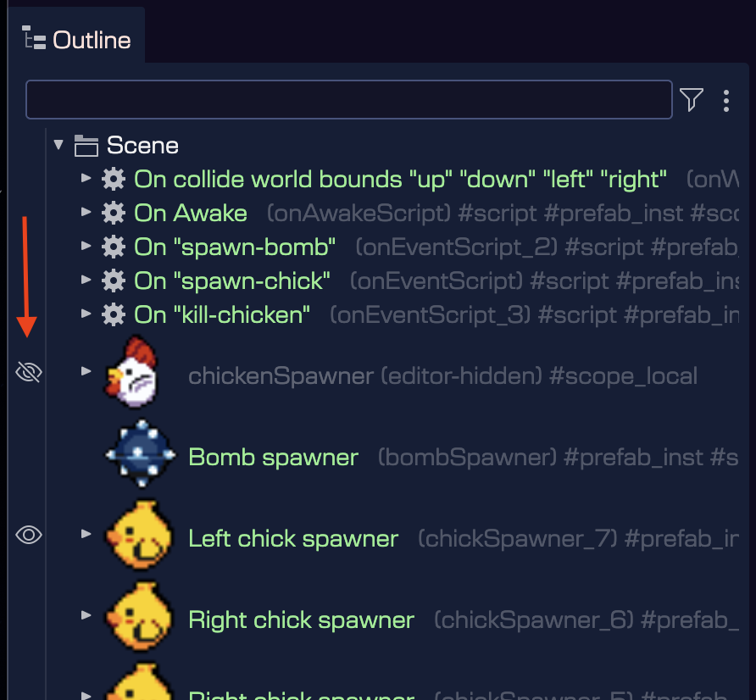Click gear icon of On "spawn-bomb" script
Screen dimensions: 756x700
113,247
